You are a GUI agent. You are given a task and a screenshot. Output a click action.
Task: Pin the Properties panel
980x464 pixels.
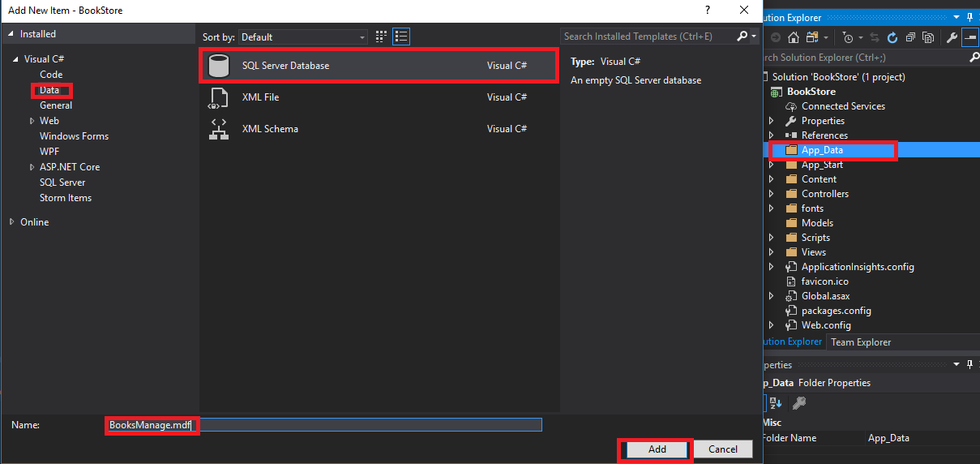coord(969,364)
